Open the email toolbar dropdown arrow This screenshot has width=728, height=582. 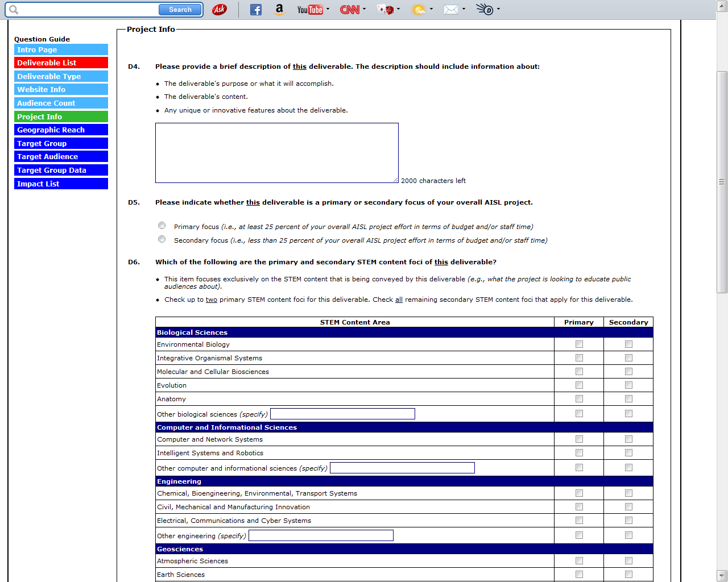[464, 9]
